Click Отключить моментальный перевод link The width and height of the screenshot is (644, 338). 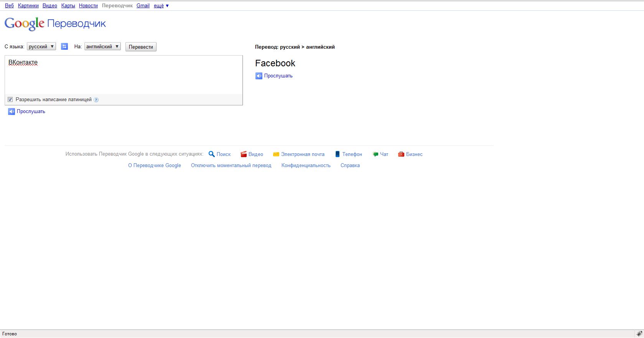pos(231,166)
